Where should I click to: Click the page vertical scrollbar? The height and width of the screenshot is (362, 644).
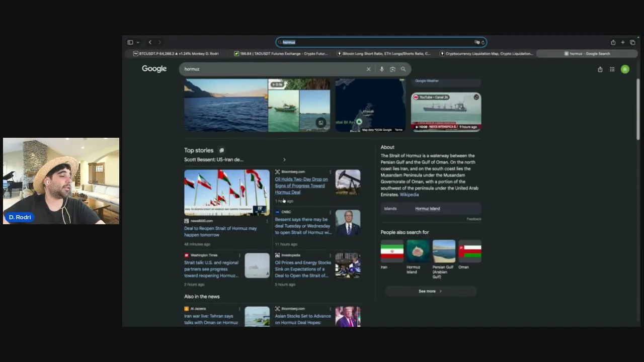[x=638, y=109]
